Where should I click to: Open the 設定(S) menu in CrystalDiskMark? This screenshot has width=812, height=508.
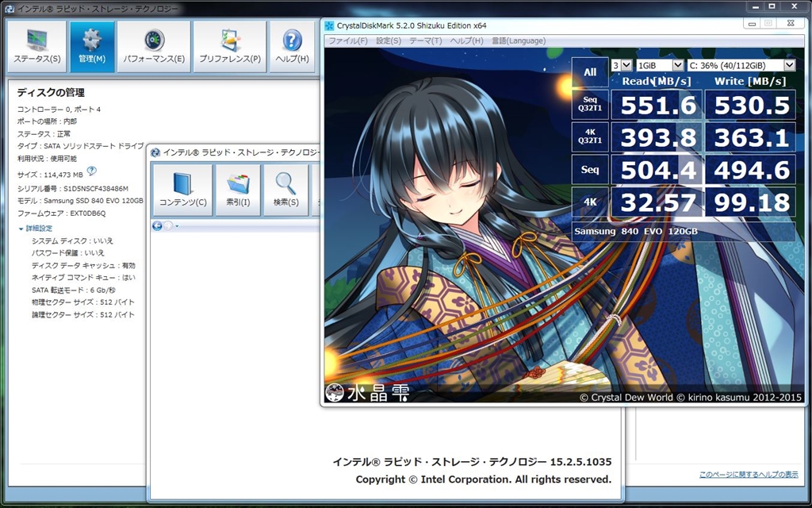pyautogui.click(x=389, y=40)
